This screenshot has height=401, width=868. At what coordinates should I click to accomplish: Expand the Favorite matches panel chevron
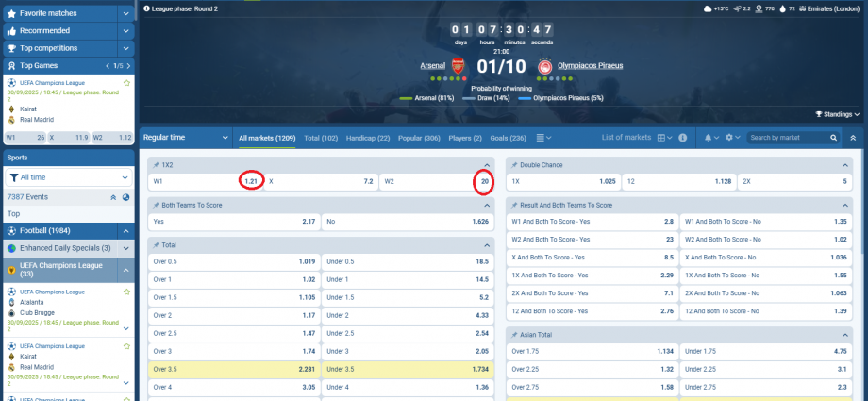(x=126, y=13)
